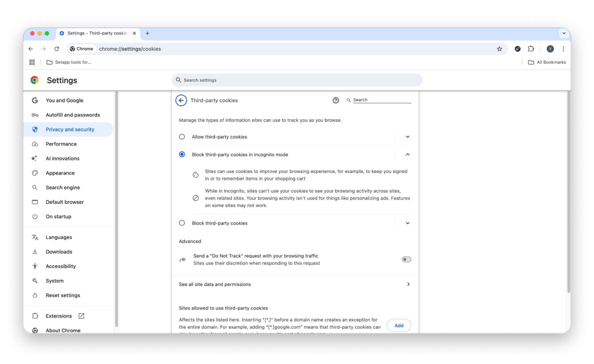The image size is (594, 364).
Task: Collapse Block third-party cookies in Incognito details
Action: (x=407, y=155)
